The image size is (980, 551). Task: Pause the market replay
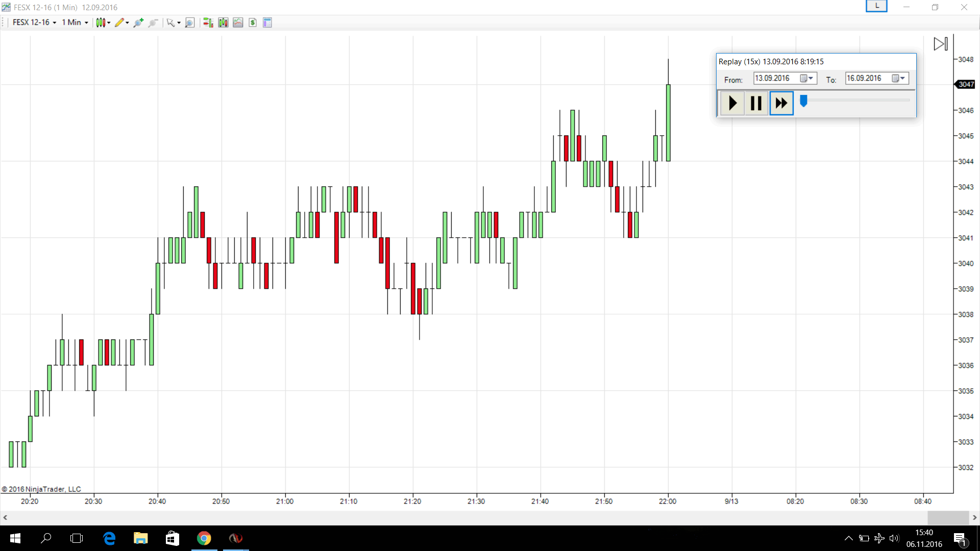[x=756, y=103]
